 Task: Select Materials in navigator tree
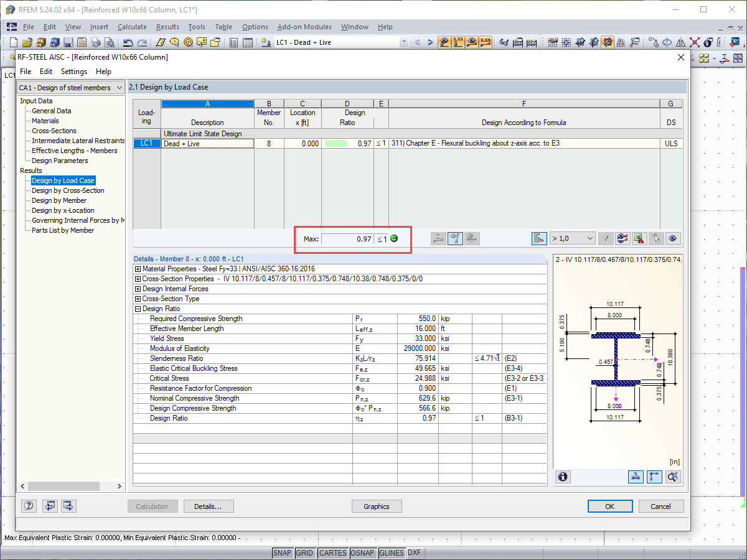point(45,121)
